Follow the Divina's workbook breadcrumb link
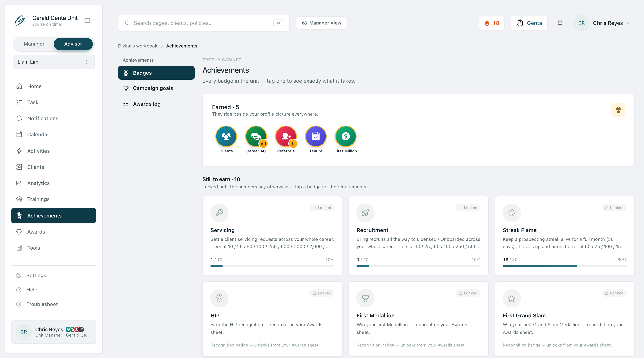The width and height of the screenshot is (644, 358). coord(137,46)
